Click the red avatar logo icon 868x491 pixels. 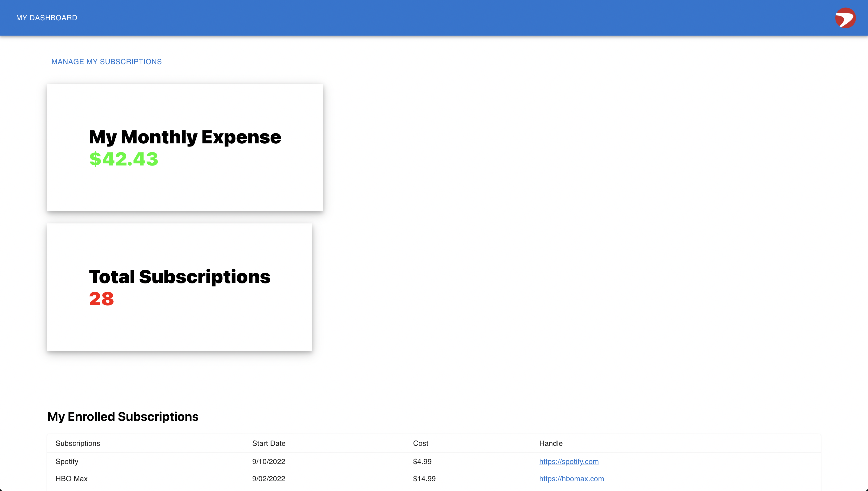pos(845,18)
